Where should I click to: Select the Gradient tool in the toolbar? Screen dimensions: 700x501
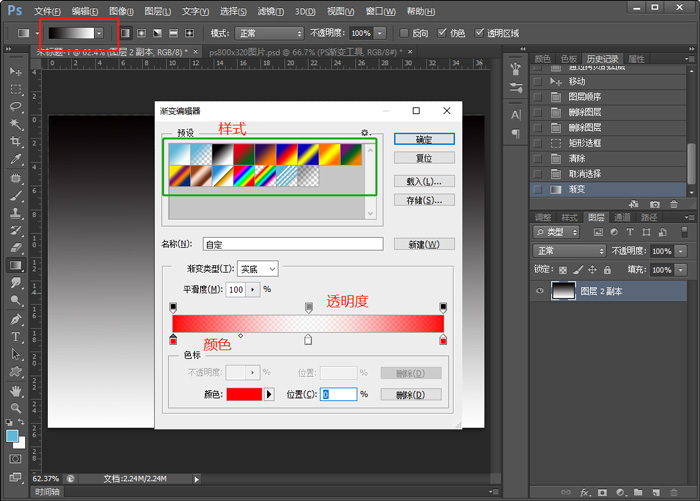pyautogui.click(x=16, y=265)
